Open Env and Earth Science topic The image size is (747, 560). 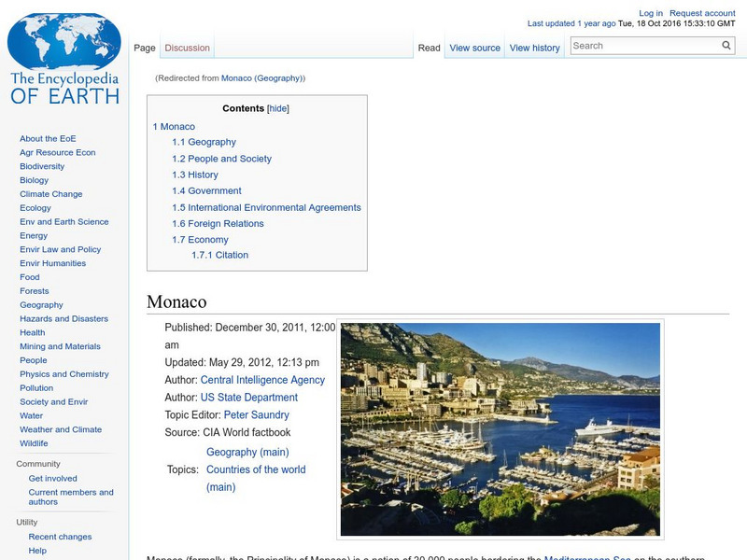click(x=63, y=221)
